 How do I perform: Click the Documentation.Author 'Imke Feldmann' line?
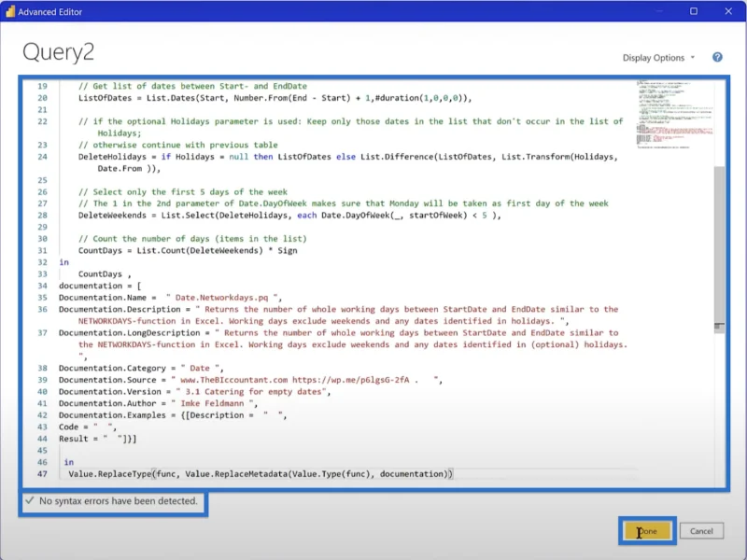[x=158, y=403]
